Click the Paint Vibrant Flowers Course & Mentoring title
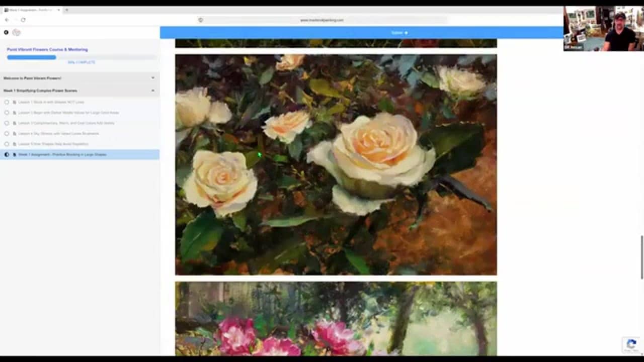Viewport: 644px width, 362px height. [x=47, y=50]
